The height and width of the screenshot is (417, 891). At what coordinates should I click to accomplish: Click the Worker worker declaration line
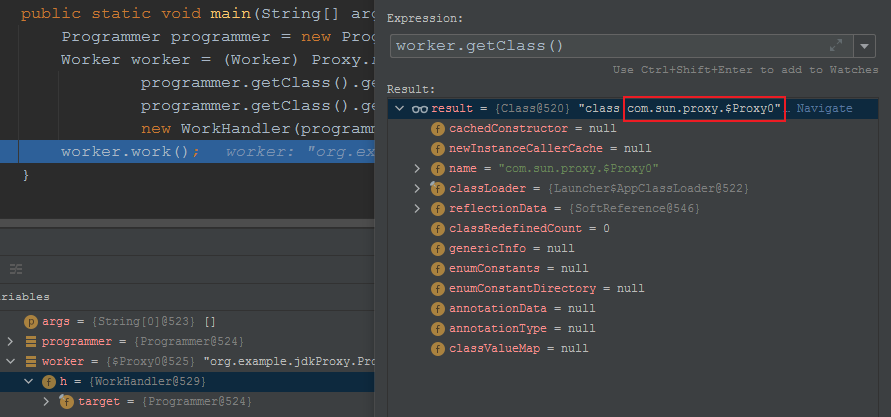[218, 60]
